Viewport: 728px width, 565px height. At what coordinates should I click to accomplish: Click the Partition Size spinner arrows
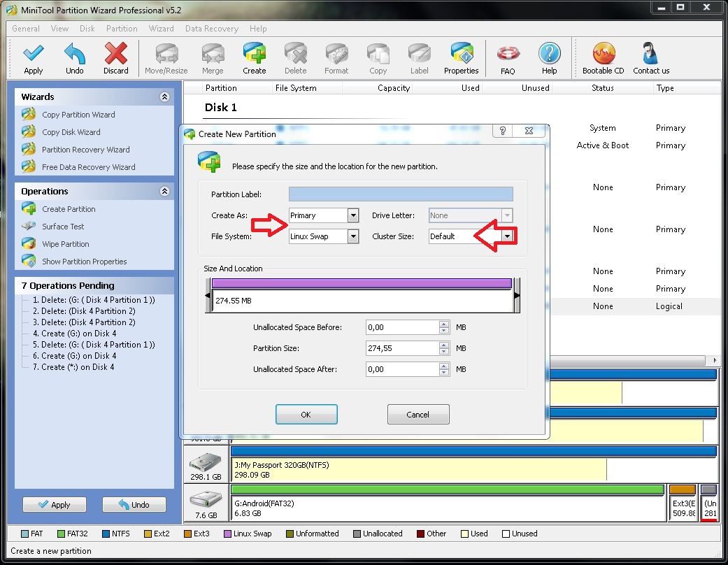point(444,348)
